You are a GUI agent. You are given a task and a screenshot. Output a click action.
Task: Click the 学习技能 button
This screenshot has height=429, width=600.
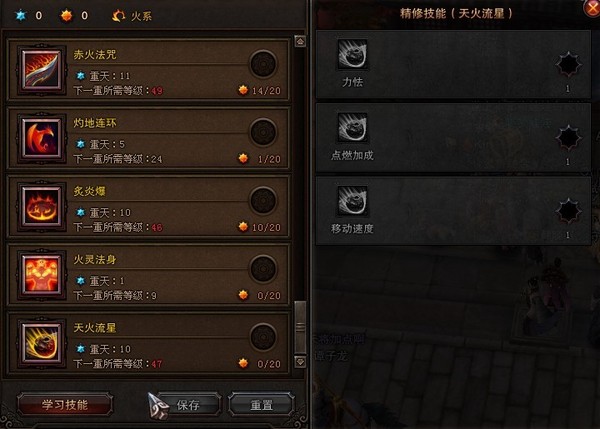65,405
